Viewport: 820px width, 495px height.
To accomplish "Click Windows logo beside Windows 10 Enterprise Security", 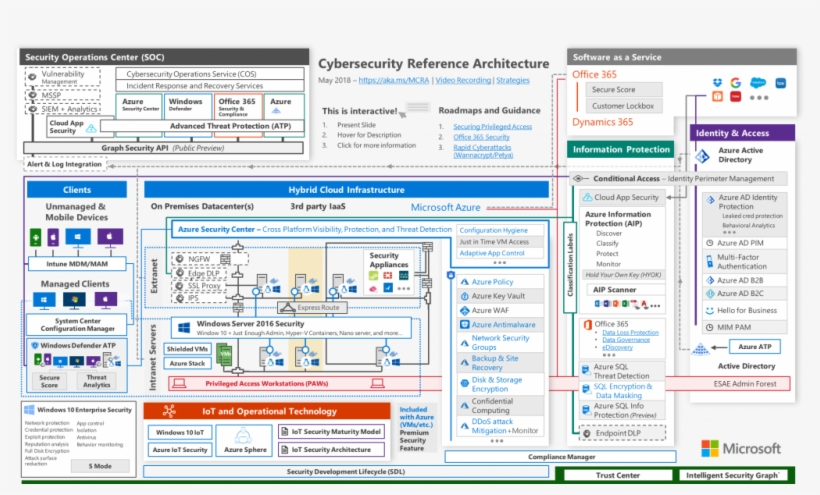I will click(x=29, y=410).
